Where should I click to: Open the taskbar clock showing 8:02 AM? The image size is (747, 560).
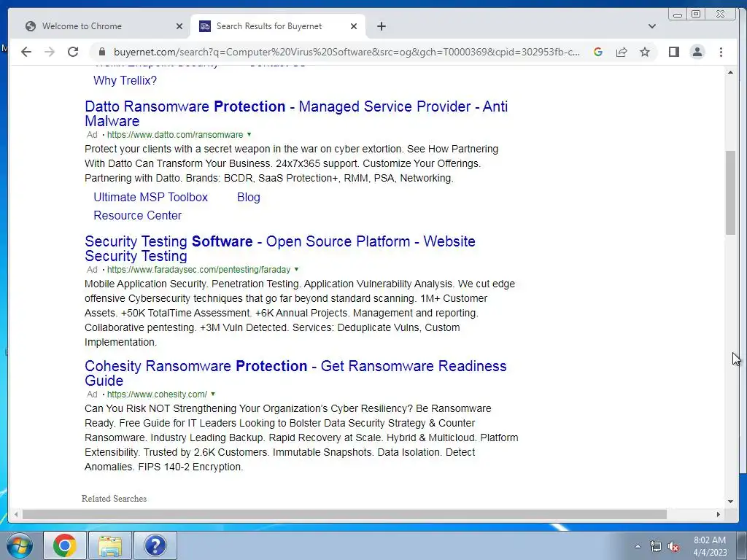tap(710, 546)
